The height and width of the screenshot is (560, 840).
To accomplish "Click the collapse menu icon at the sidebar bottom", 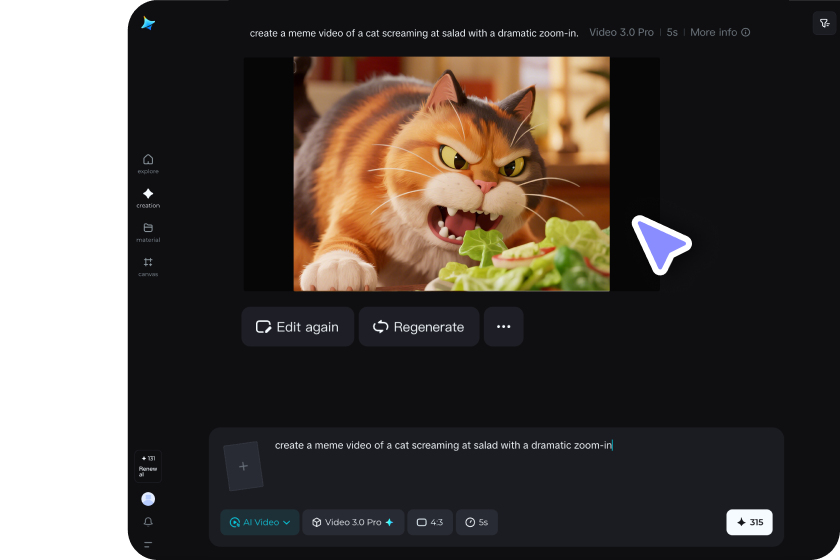I will 148,544.
